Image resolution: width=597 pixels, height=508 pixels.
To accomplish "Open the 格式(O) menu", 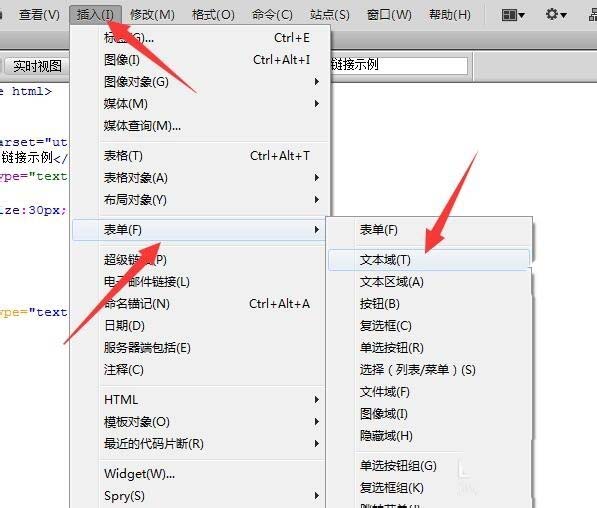I will (213, 15).
